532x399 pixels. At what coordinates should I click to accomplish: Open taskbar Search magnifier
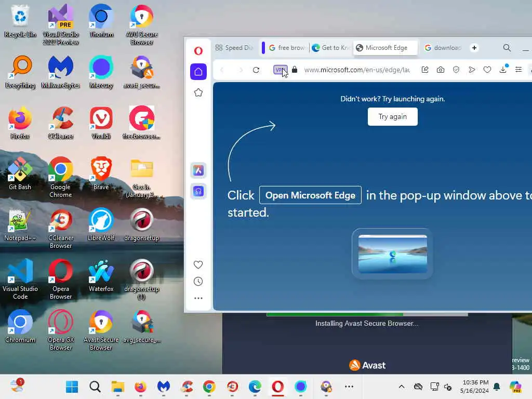(x=95, y=387)
